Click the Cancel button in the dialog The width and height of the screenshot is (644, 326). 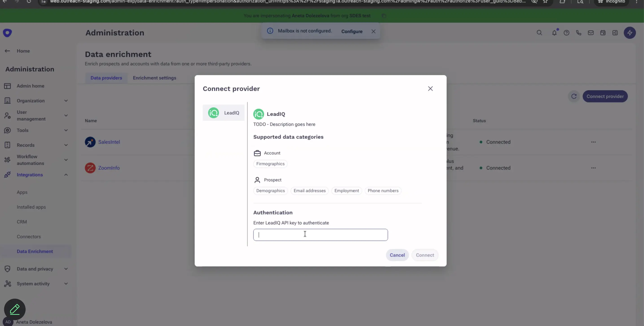tap(397, 255)
